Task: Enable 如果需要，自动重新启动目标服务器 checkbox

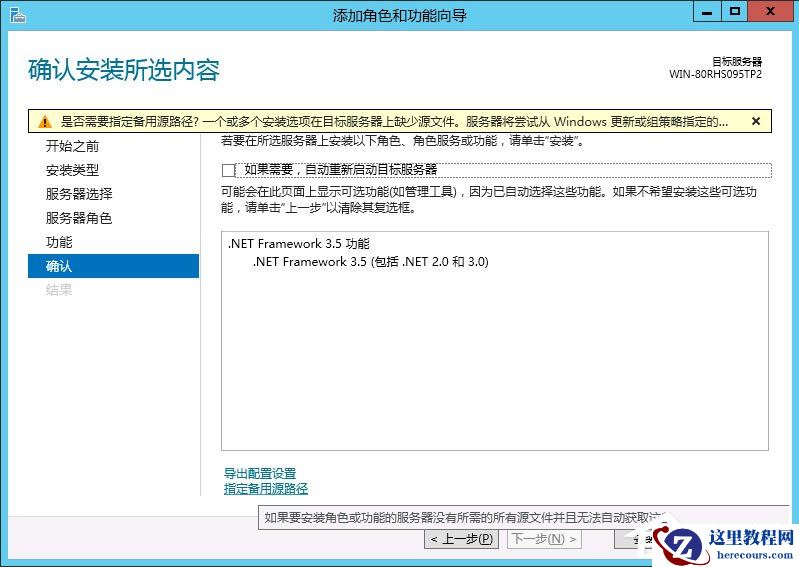Action: click(x=228, y=170)
